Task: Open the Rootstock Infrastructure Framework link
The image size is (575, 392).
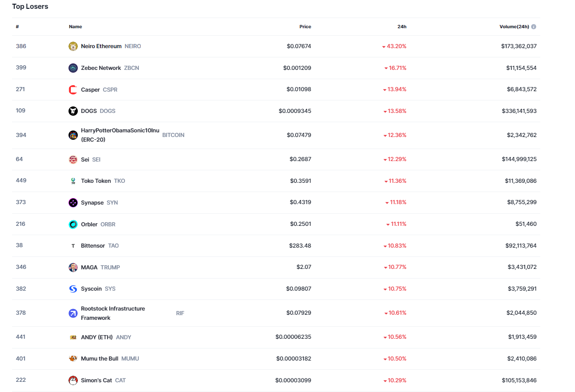Action: click(112, 309)
